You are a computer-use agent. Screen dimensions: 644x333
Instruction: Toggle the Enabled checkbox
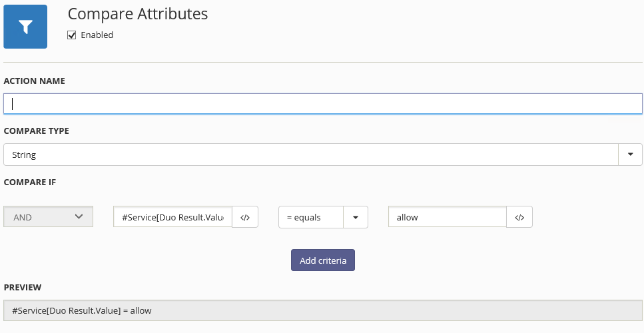coord(71,35)
